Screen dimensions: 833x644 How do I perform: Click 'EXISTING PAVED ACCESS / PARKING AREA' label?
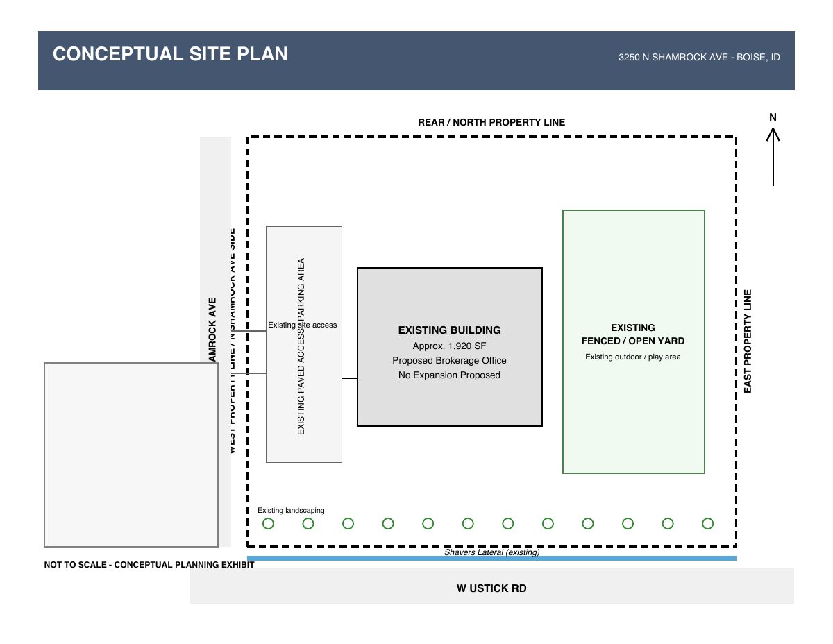301,347
